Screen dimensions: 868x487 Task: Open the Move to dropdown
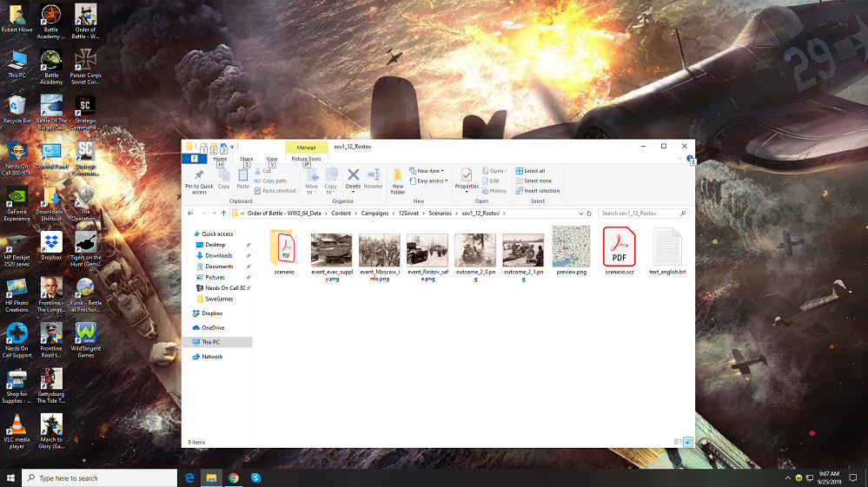pyautogui.click(x=312, y=181)
